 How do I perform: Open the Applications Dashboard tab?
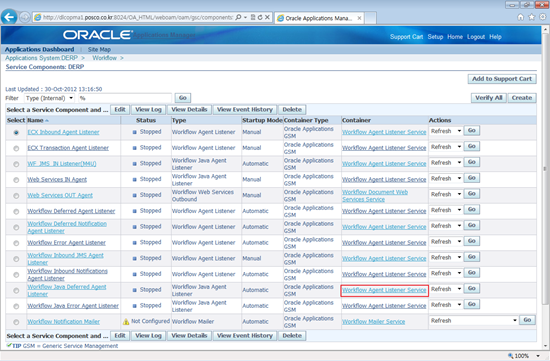coord(40,49)
